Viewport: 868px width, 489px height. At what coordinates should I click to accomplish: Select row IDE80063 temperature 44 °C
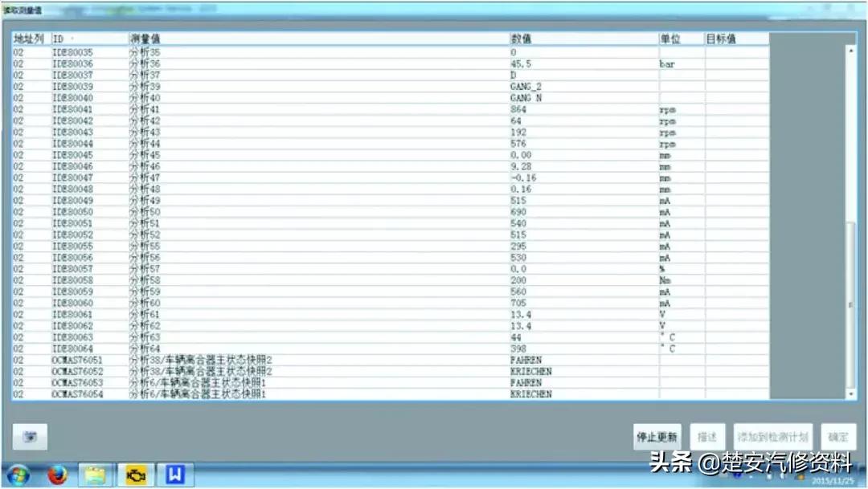tap(391, 337)
